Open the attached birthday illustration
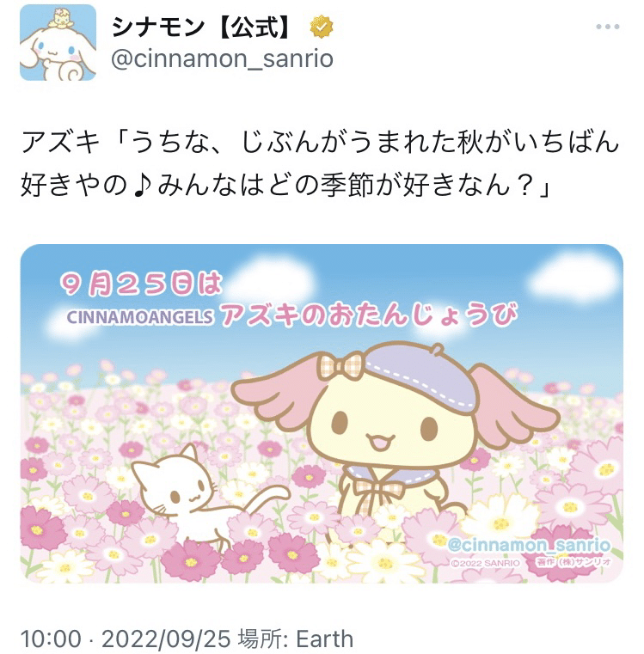Image resolution: width=644 pixels, height=654 pixels. click(x=322, y=413)
